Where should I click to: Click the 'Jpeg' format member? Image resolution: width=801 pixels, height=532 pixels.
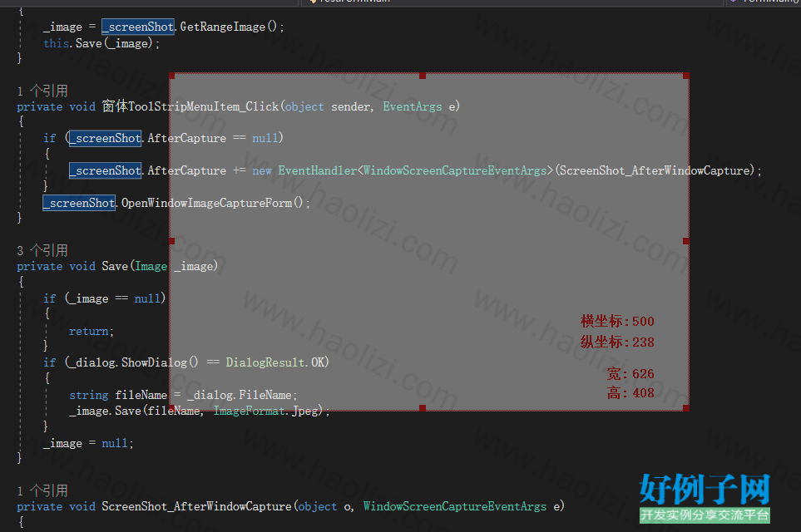tap(305, 411)
